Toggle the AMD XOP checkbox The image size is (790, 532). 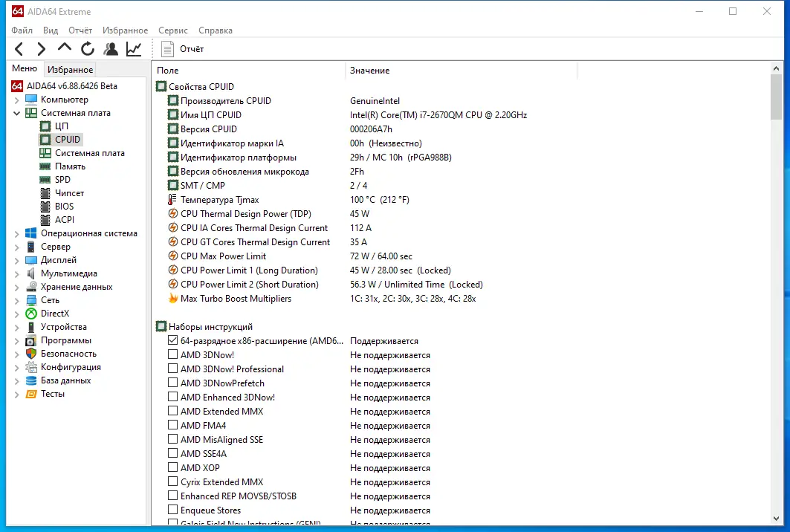pyautogui.click(x=173, y=467)
